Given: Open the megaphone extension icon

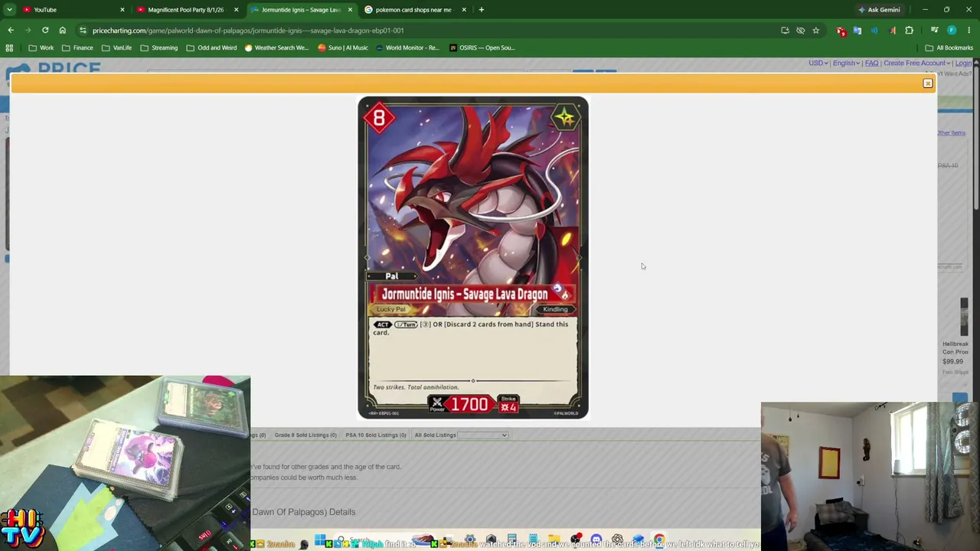Looking at the screenshot, I should 892,31.
